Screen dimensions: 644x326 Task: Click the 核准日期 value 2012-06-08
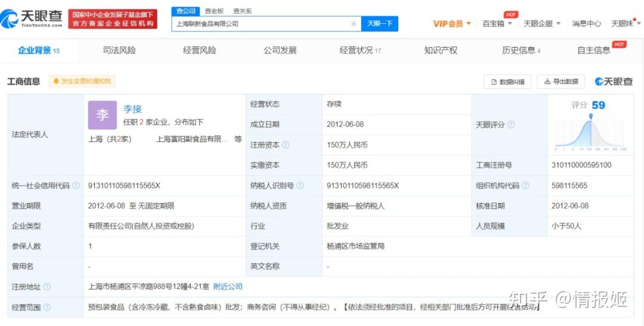point(570,206)
